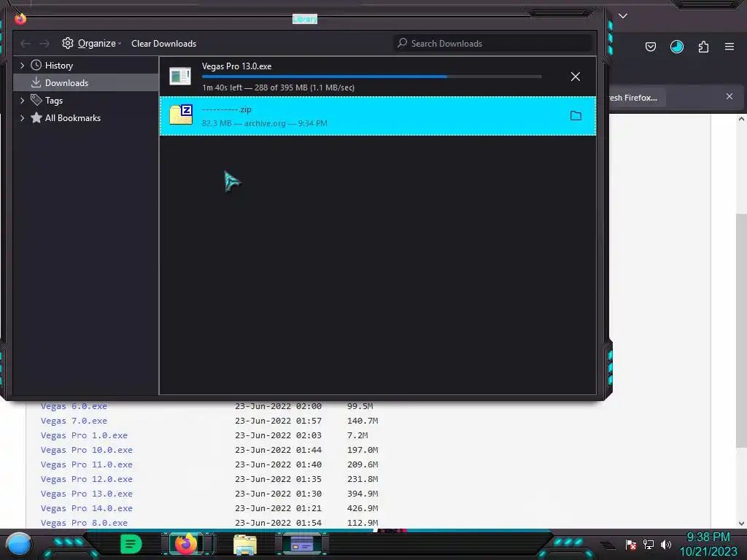
Task: Open Pocket save icon in Firefox toolbar
Action: [x=650, y=47]
